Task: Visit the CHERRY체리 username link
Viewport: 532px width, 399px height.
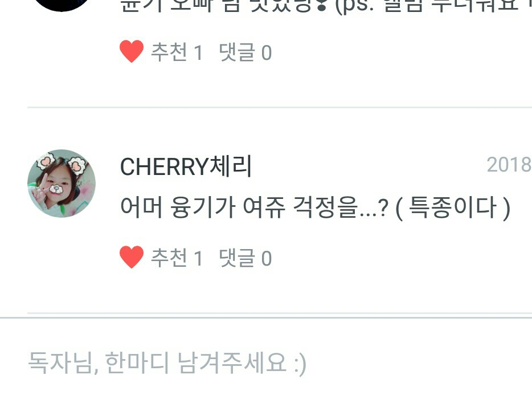Action: (x=186, y=166)
